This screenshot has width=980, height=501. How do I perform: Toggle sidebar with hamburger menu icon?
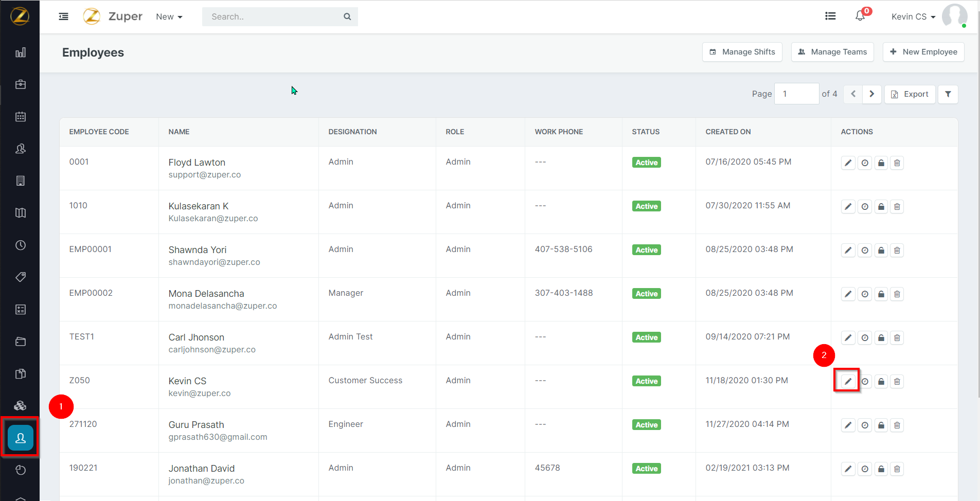[64, 16]
